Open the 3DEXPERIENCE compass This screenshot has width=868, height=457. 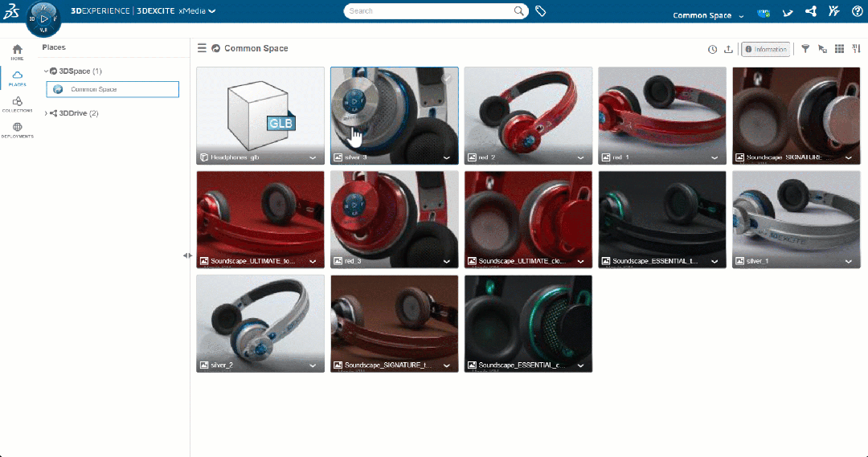[x=43, y=17]
